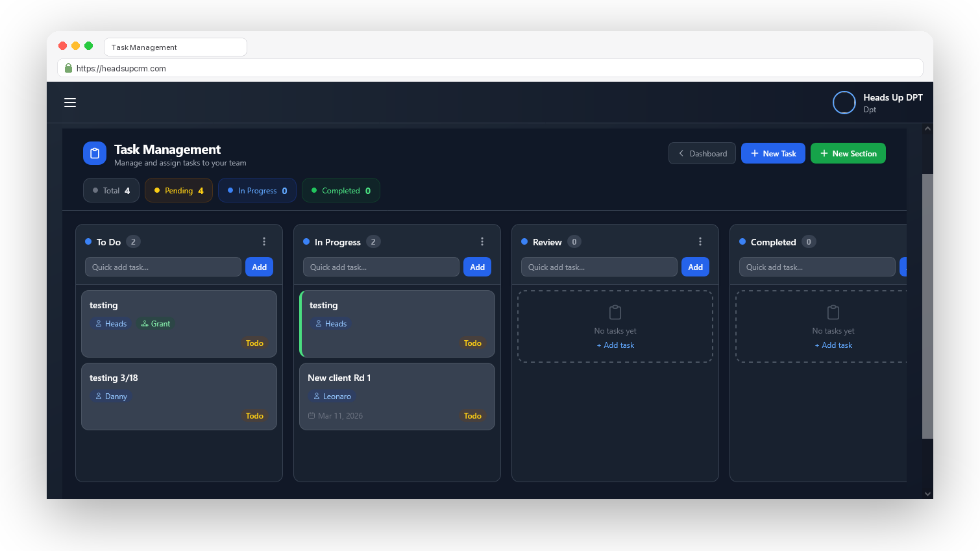Click Add button in In Progress column
980x551 pixels.
pos(477,267)
